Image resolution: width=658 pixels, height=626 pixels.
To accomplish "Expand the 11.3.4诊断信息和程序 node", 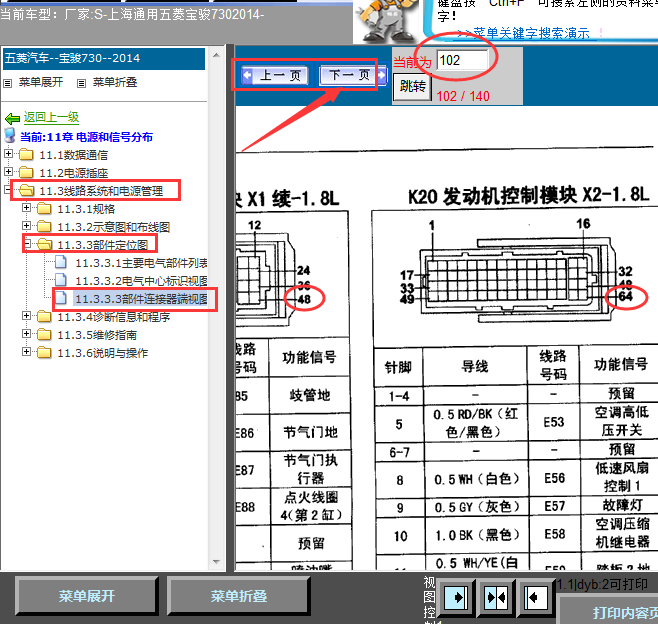I will 26,315.
